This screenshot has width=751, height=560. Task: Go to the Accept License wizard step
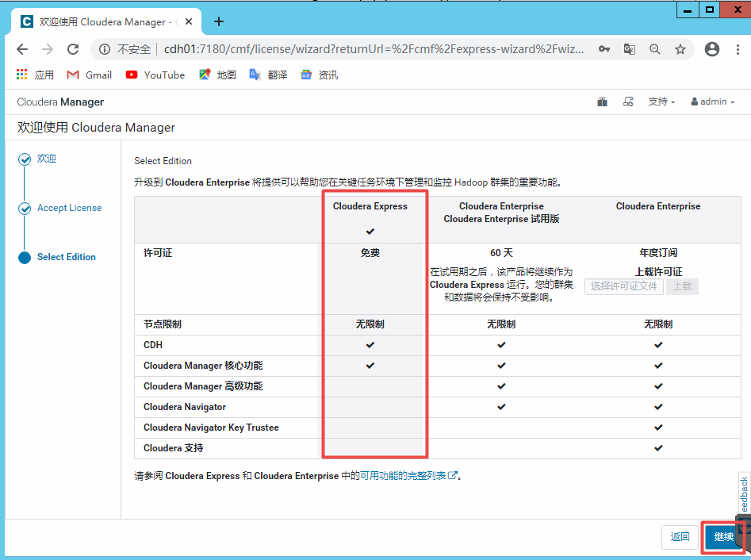[x=70, y=208]
